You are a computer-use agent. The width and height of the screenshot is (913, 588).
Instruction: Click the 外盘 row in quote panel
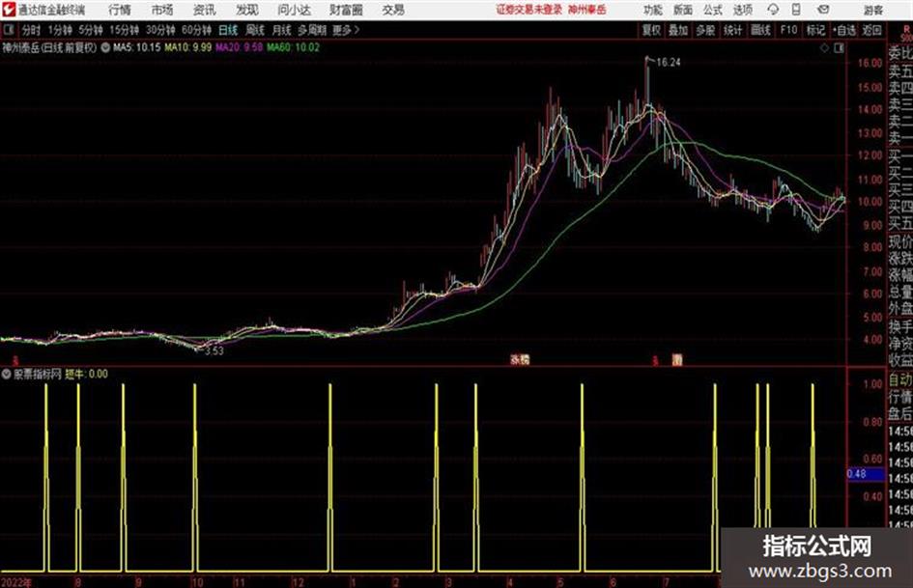click(900, 309)
